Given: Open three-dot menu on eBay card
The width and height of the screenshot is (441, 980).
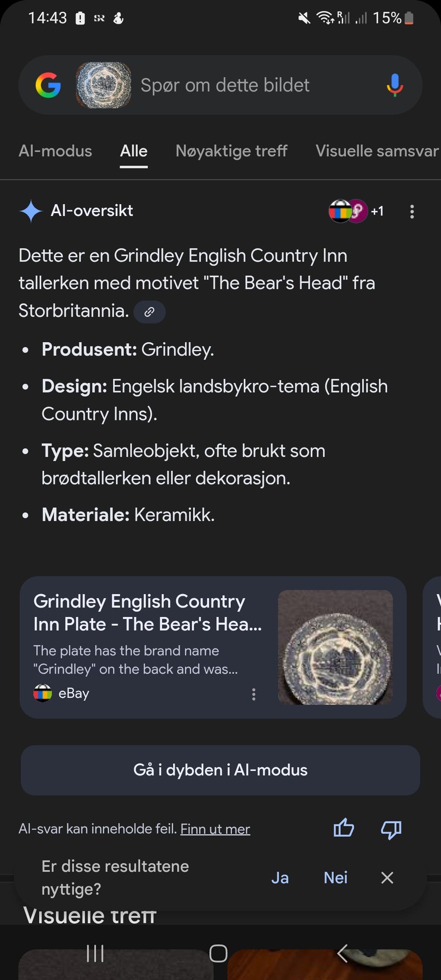Looking at the screenshot, I should [x=254, y=694].
